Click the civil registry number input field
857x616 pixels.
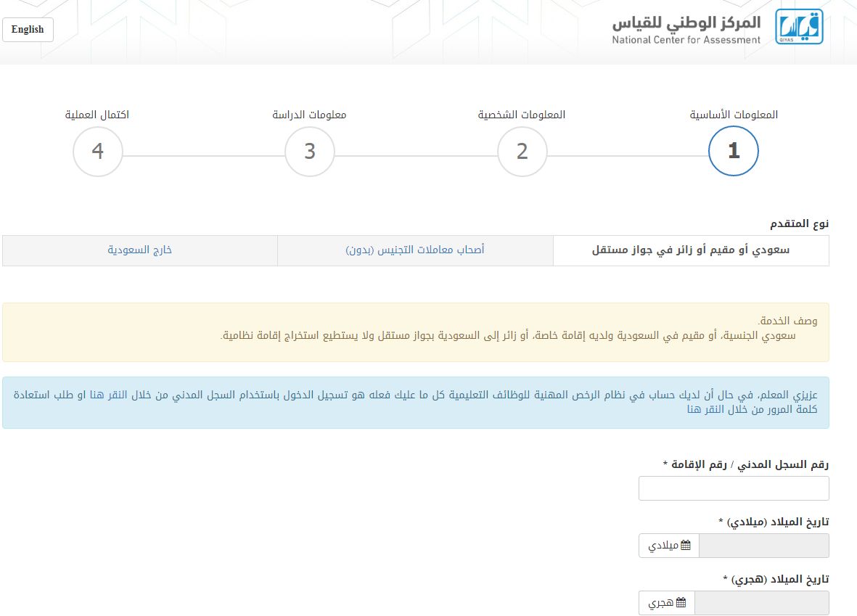click(733, 488)
